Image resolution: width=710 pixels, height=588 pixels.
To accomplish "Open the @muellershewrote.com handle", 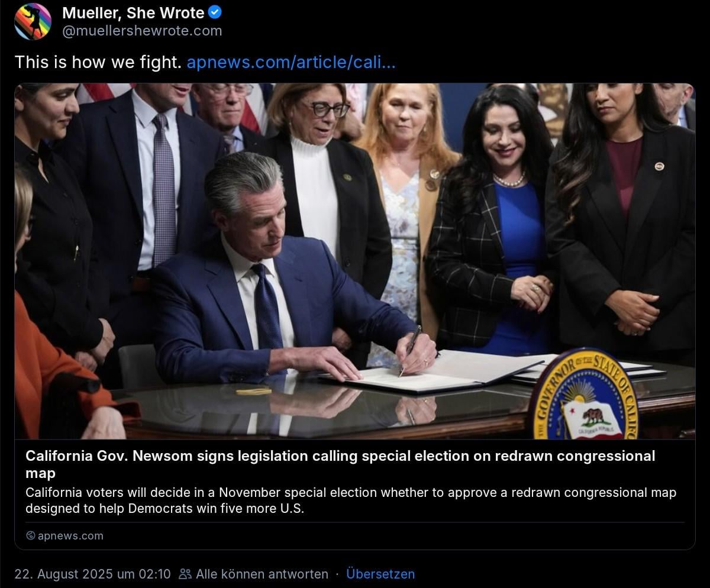I will click(142, 31).
